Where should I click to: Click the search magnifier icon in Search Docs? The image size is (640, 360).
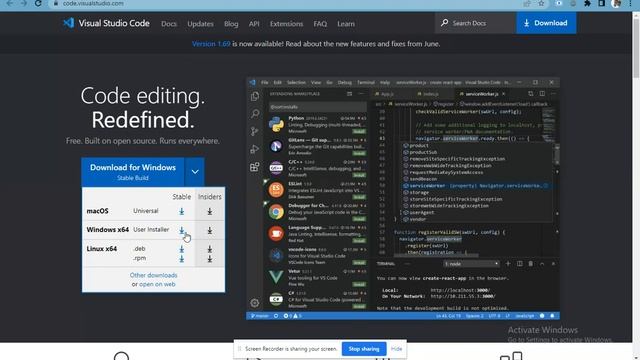pos(444,23)
